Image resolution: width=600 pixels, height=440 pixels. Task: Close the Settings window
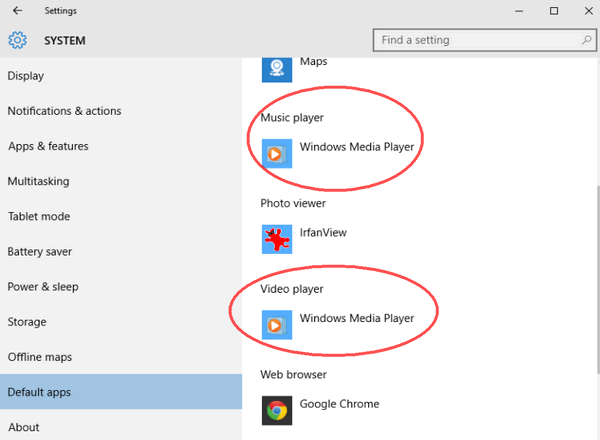coord(589,11)
